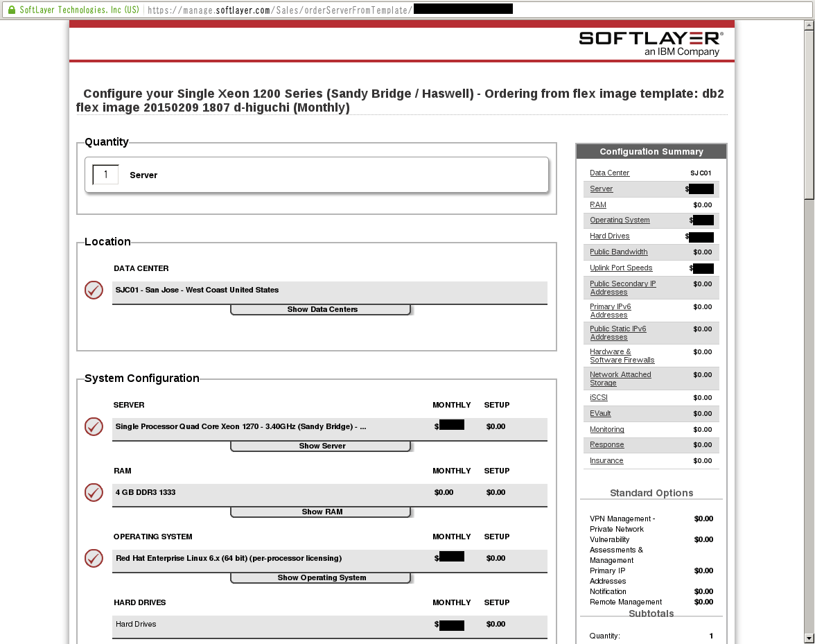Click the Standard Options heading
This screenshot has height=644, width=815.
(x=651, y=493)
